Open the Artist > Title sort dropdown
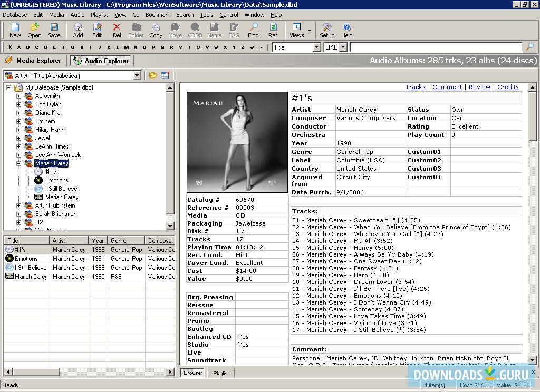 [x=137, y=75]
